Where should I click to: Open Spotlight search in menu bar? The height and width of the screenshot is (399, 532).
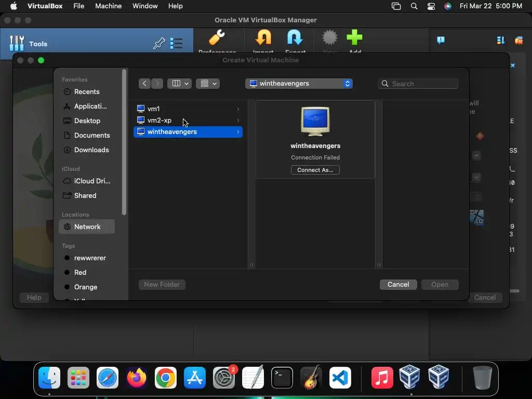click(414, 6)
